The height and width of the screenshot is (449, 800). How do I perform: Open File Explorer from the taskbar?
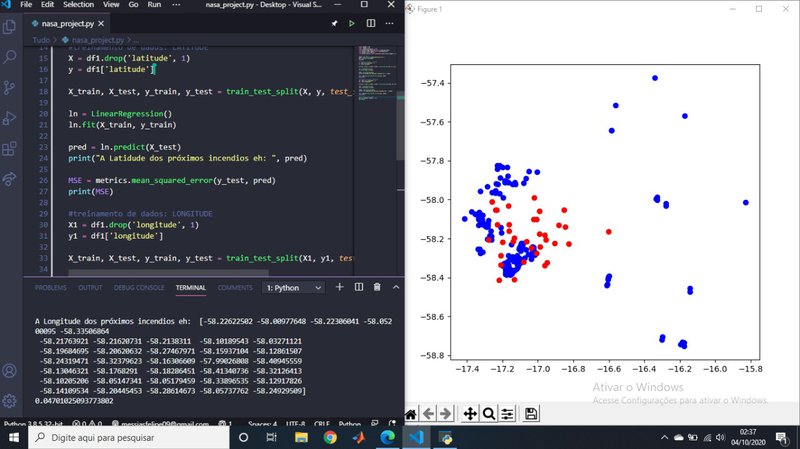[301, 437]
